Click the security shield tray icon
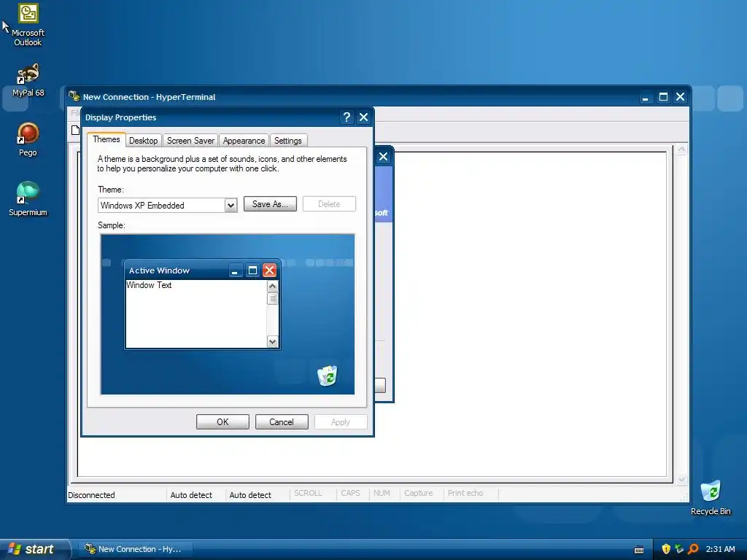This screenshot has height=560, width=747. pos(666,548)
